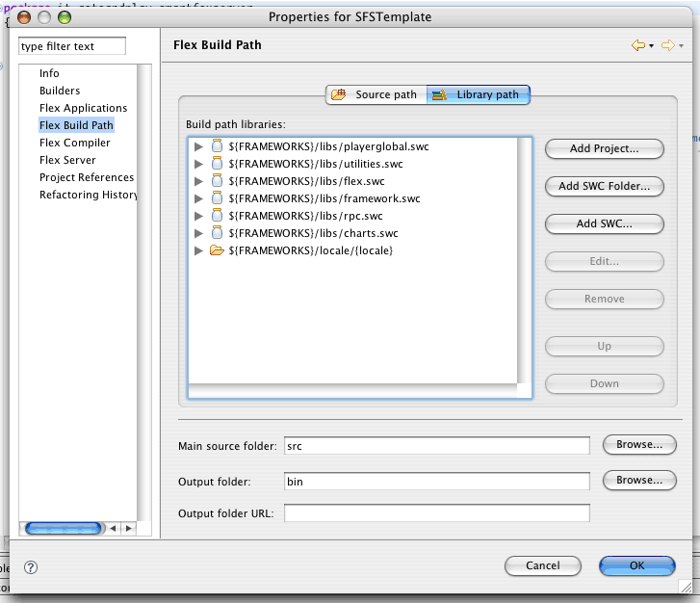The width and height of the screenshot is (700, 603).
Task: Click the Remove button
Action: (605, 299)
